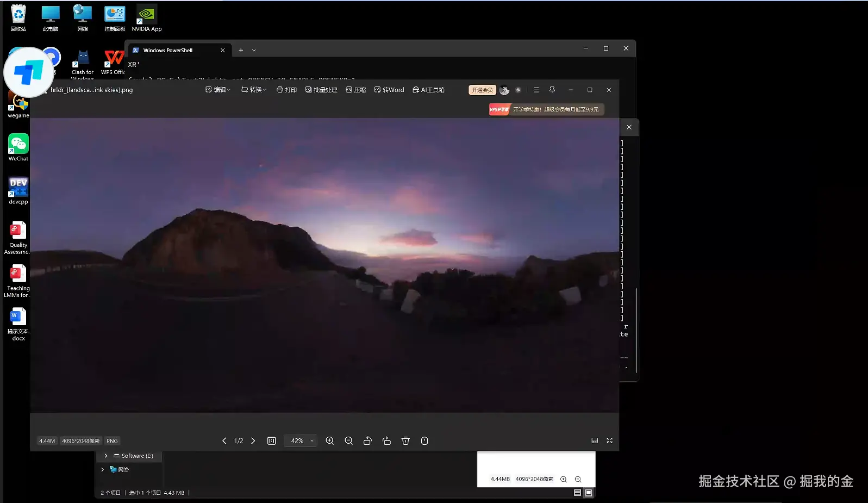
Task: Open the Teaching LMMs for PDF file
Action: tap(17, 281)
